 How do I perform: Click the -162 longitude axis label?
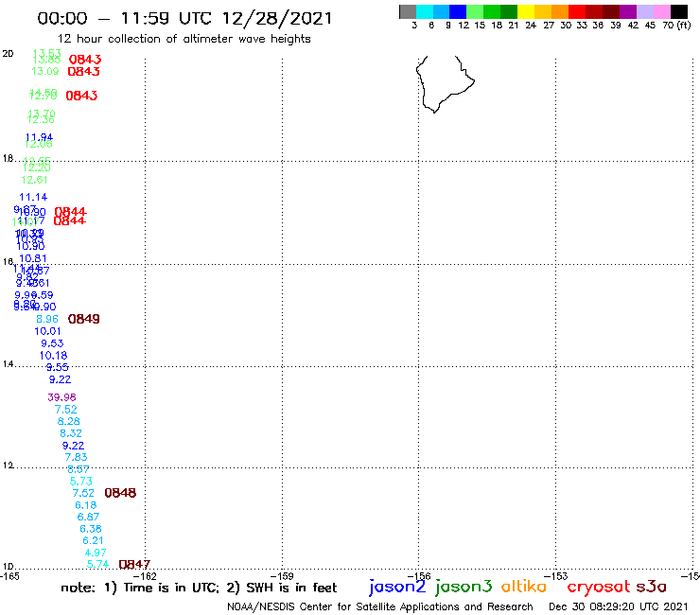[x=147, y=576]
